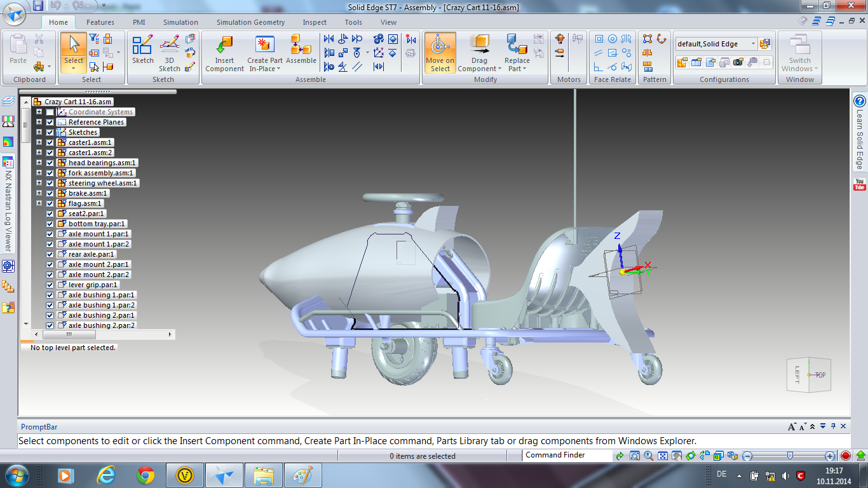Click the Pan hand icon in status bar

pos(677,456)
